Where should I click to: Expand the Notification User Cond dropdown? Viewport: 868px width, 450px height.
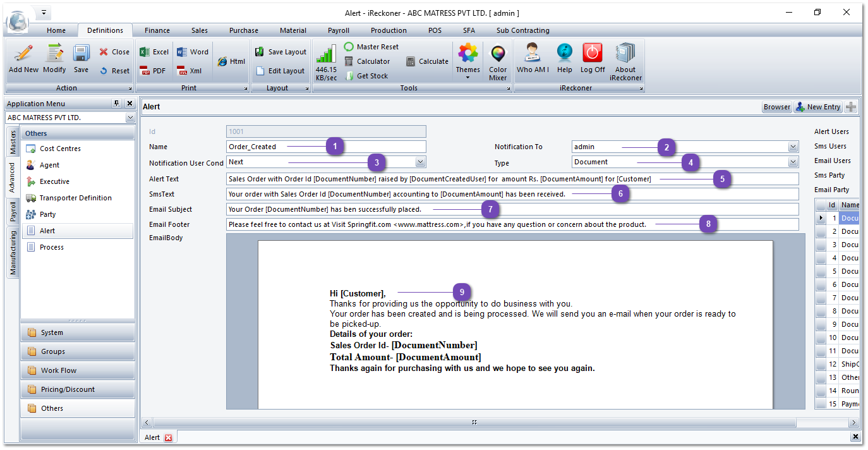(x=420, y=162)
